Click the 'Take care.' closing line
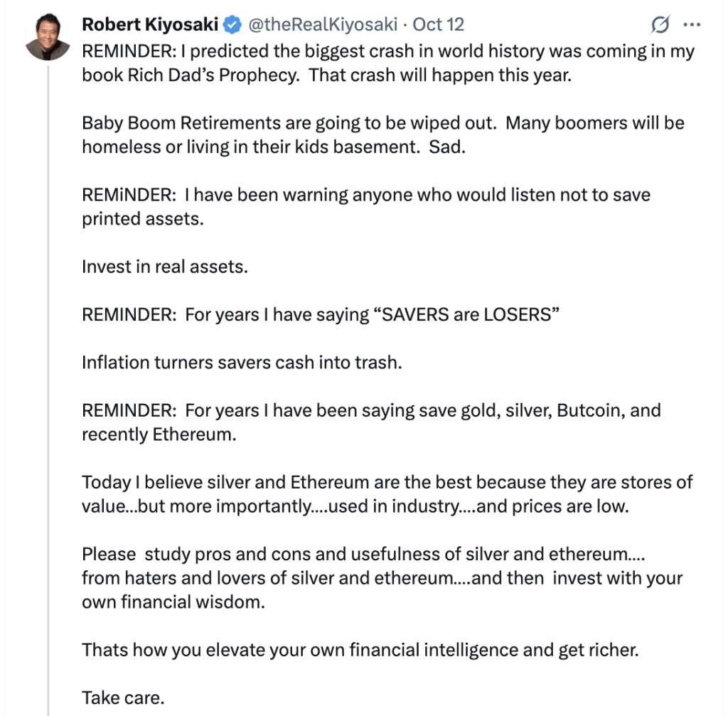The height and width of the screenshot is (716, 728). [123, 697]
